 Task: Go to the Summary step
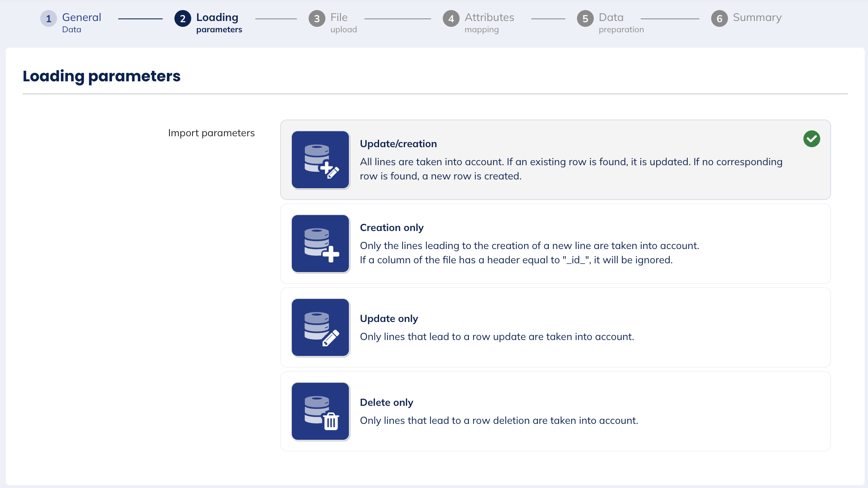click(757, 18)
